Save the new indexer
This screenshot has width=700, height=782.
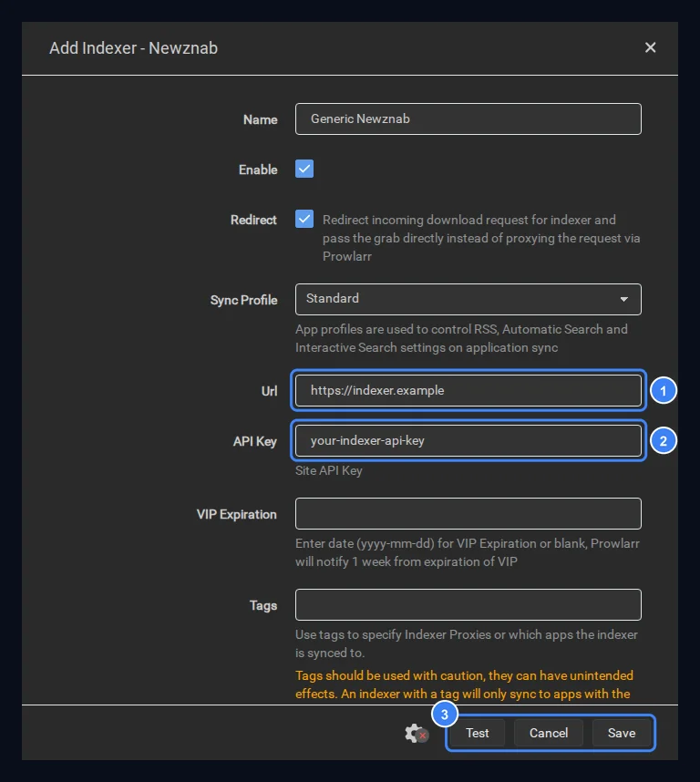pos(622,733)
